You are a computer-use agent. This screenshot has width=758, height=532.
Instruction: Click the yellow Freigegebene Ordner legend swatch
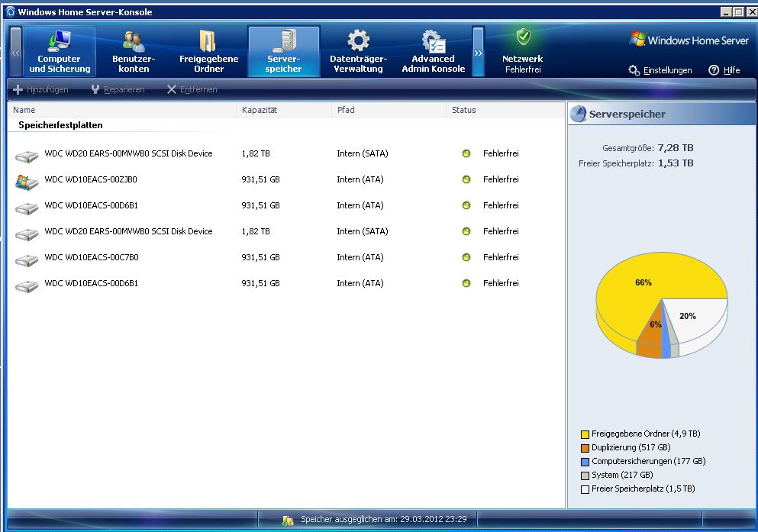pos(585,434)
